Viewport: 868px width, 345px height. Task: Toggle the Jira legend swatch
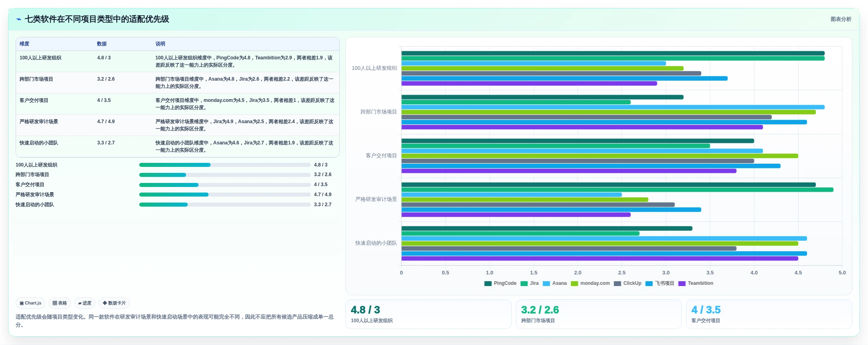pyautogui.click(x=524, y=284)
